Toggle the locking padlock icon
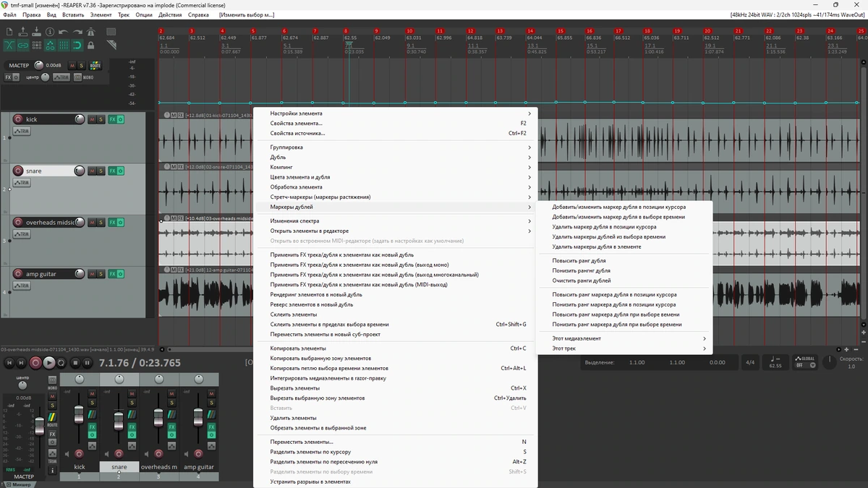 click(91, 45)
